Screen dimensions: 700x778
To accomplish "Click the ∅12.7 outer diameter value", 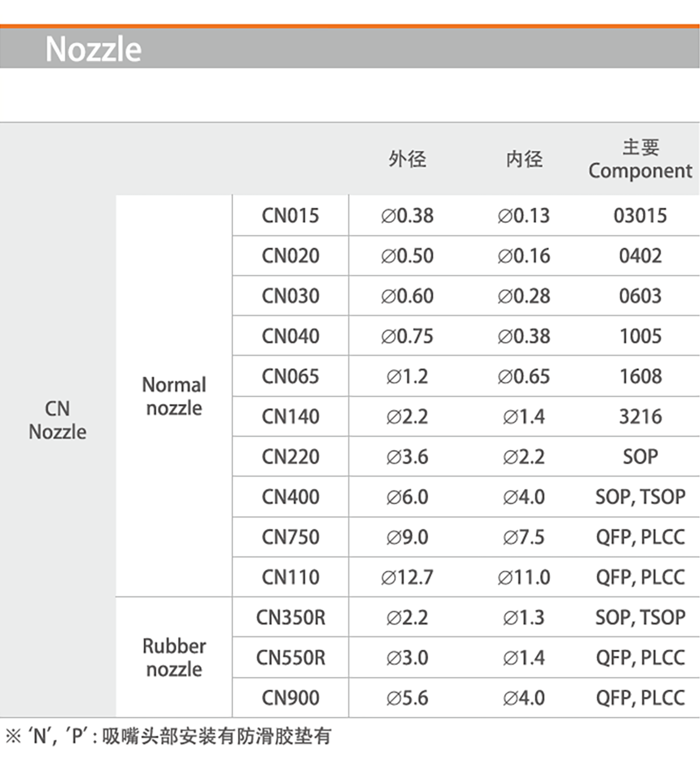I will click(x=407, y=577).
